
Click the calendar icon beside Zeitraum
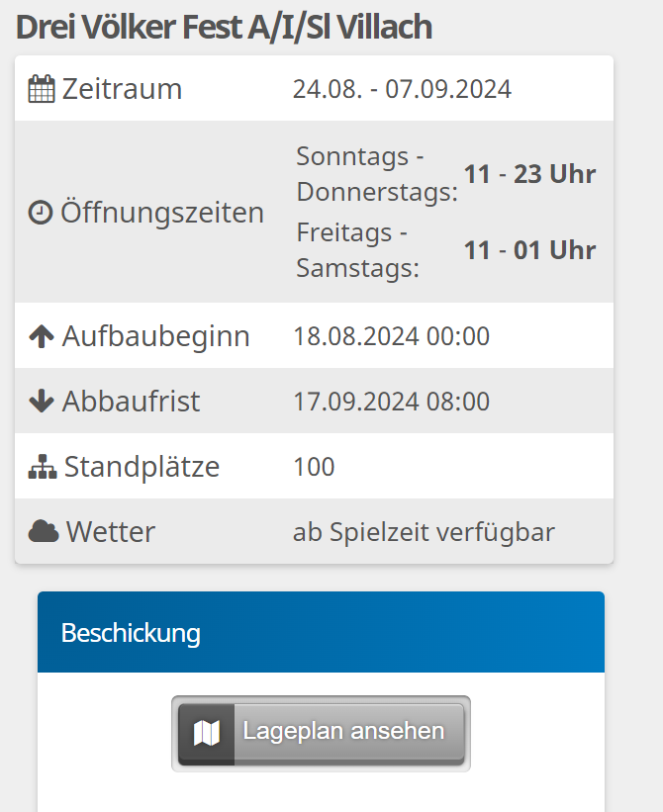pos(41,89)
